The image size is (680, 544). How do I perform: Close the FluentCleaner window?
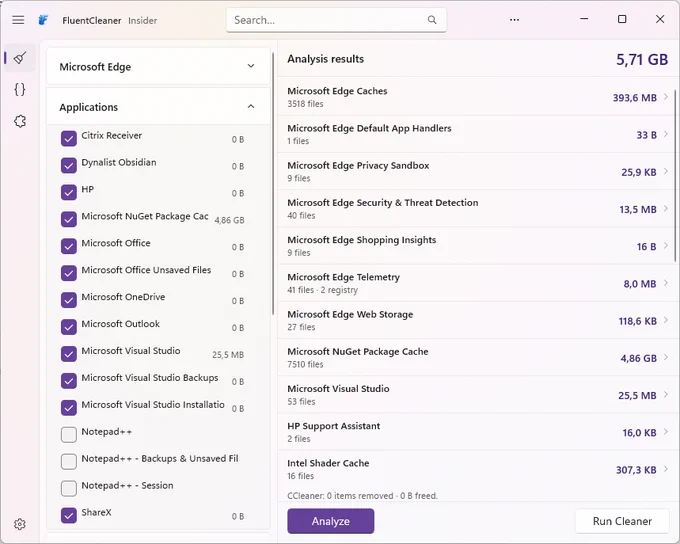pyautogui.click(x=660, y=19)
